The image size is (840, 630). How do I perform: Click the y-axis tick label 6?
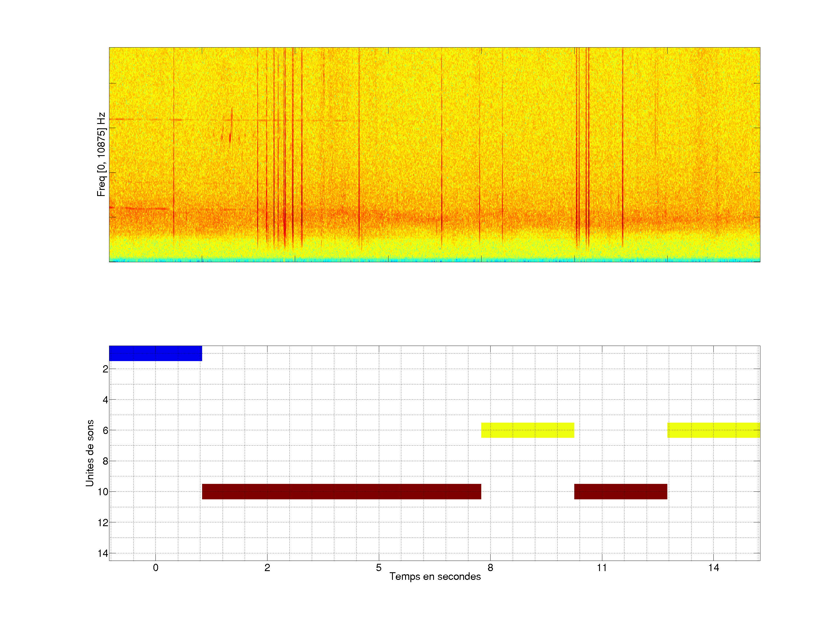[x=105, y=430]
